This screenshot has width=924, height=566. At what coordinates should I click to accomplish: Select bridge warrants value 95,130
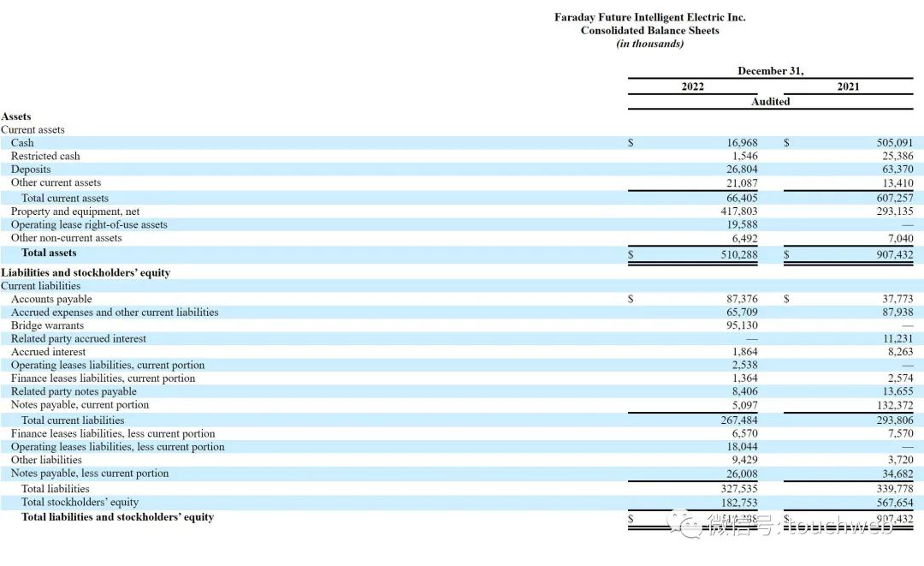[x=742, y=325]
